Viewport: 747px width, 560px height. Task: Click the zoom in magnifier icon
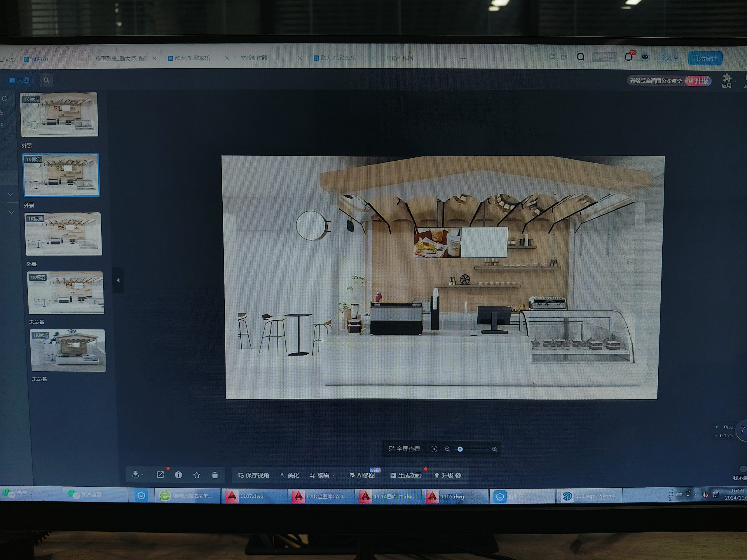[494, 449]
